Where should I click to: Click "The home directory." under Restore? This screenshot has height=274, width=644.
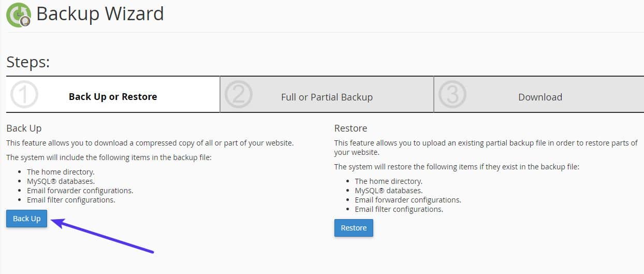point(388,181)
